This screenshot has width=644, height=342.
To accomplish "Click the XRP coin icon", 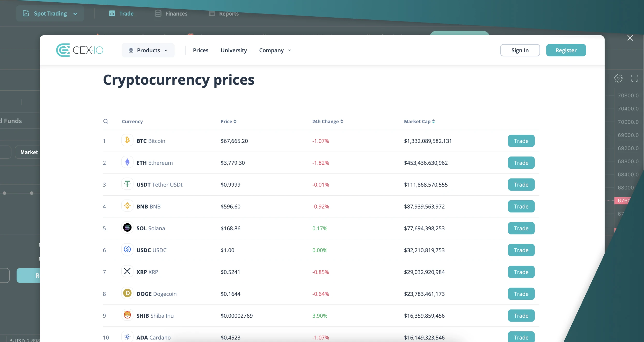I will point(127,271).
